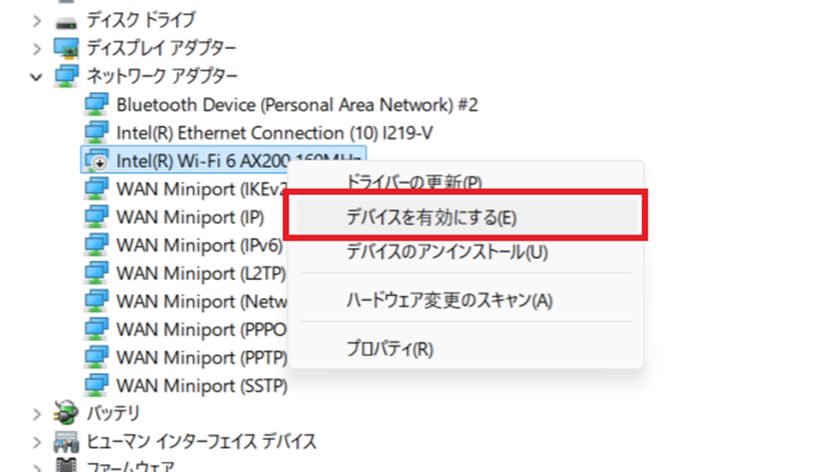Expand the ヒューマン インターフェイス デバイス node
This screenshot has width=822, height=472.
(37, 441)
